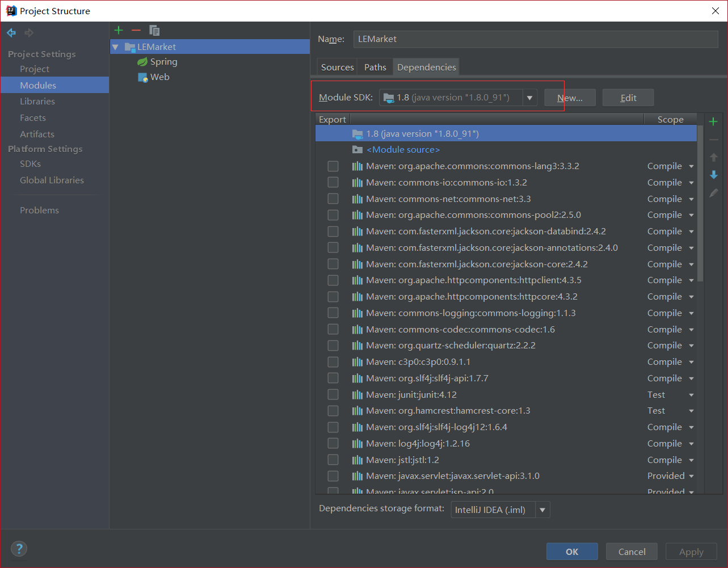Select Libraries in the sidebar
728x568 pixels.
click(x=37, y=101)
